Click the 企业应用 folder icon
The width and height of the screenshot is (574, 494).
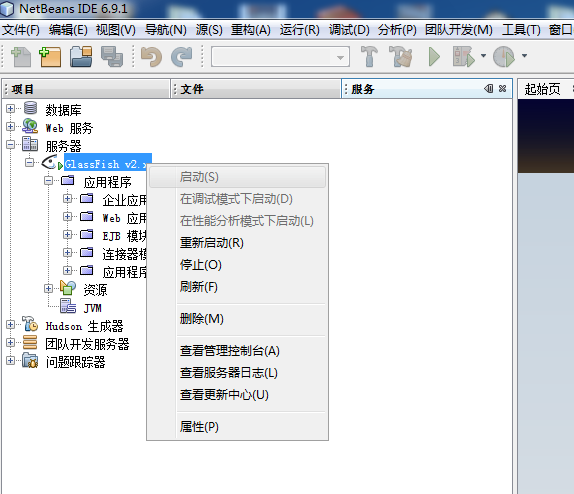coord(86,198)
